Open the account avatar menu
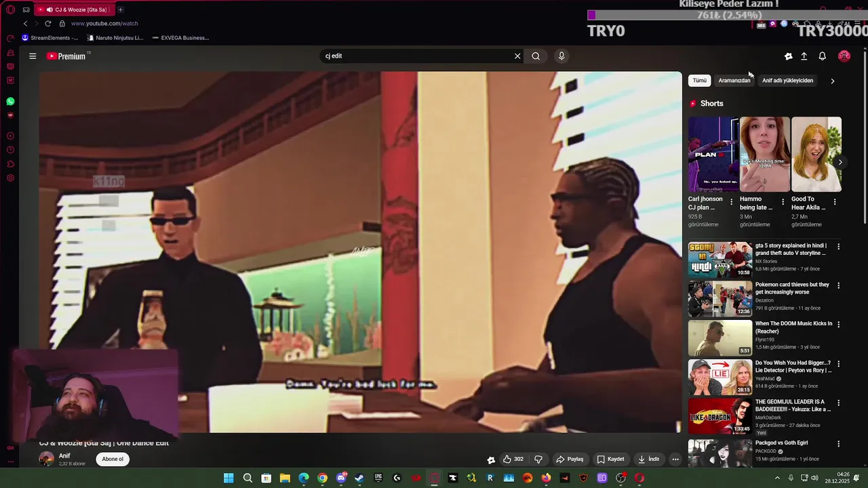Viewport: 868px width, 488px height. coord(844,56)
